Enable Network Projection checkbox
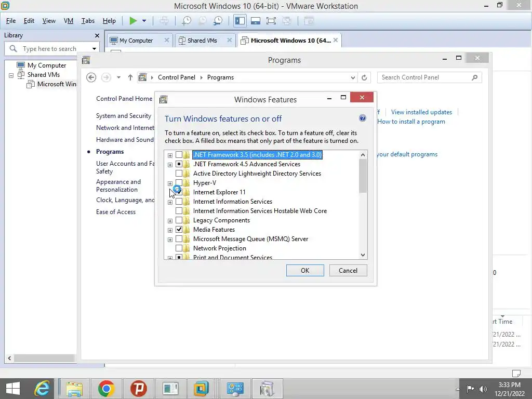Viewport: 532px width, 399px height. tap(179, 248)
